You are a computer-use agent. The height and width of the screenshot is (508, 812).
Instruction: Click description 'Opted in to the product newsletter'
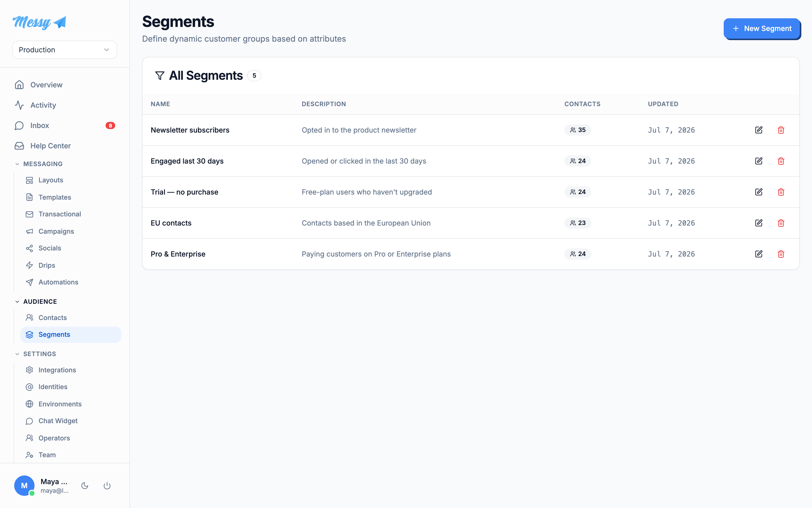coord(359,130)
